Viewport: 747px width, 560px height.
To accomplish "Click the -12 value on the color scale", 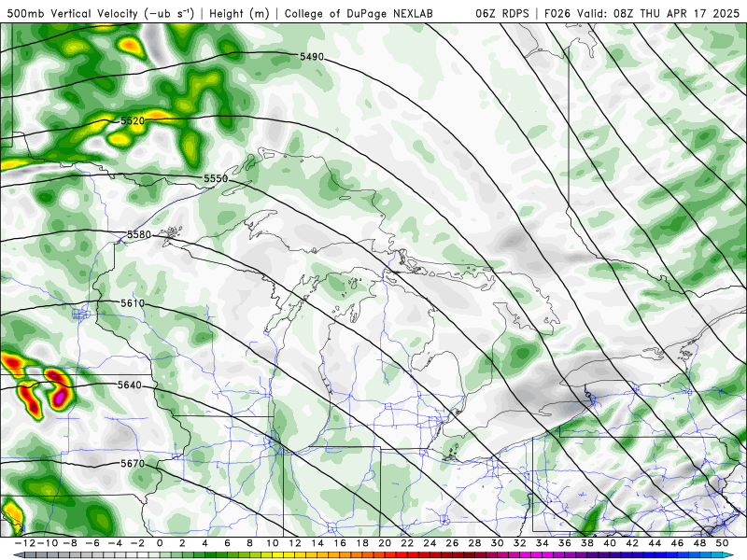I will 25,543.
